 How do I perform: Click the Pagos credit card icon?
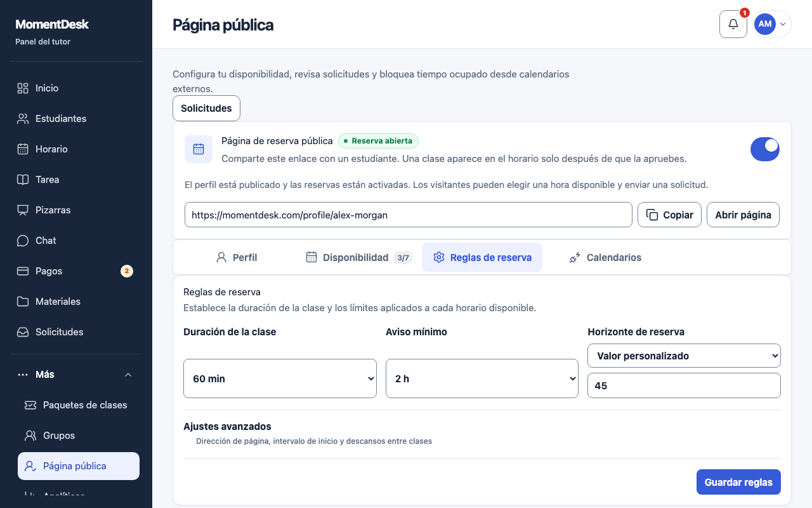pos(23,271)
